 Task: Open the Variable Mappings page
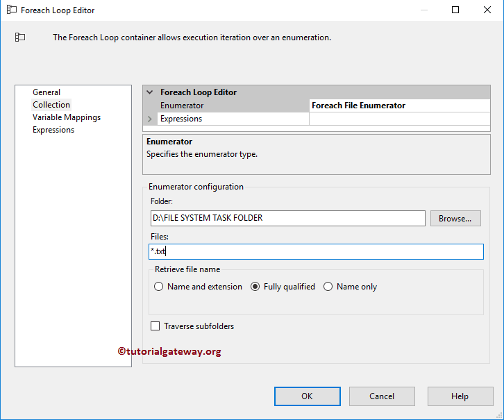(67, 117)
